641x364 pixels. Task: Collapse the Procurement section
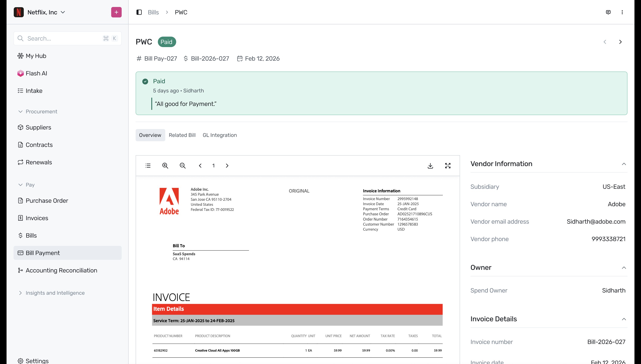tap(38, 112)
